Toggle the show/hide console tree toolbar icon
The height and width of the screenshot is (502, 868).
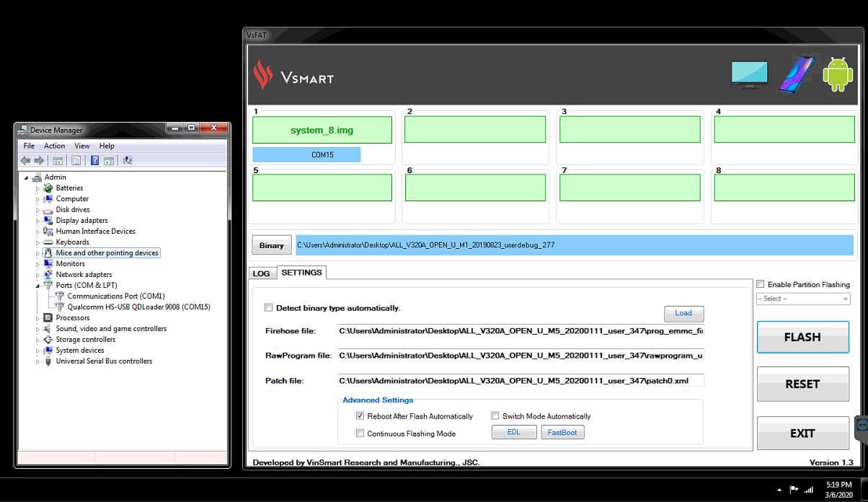pyautogui.click(x=58, y=160)
